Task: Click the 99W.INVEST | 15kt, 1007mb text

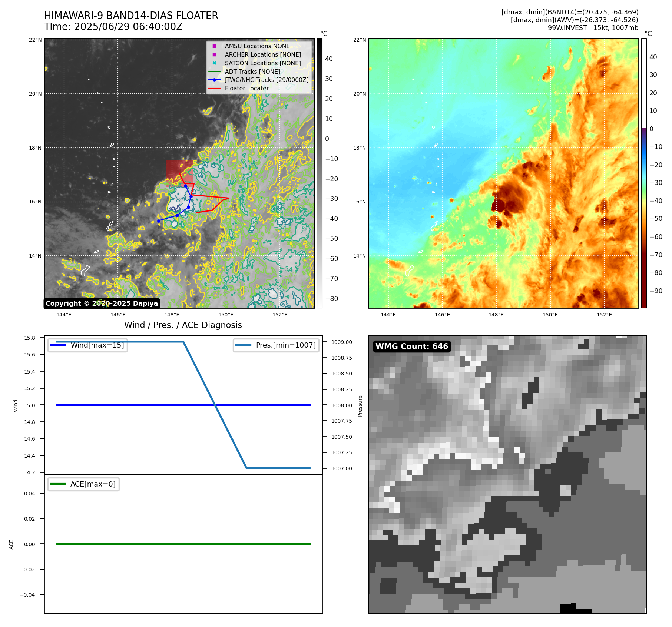Action: pyautogui.click(x=593, y=28)
